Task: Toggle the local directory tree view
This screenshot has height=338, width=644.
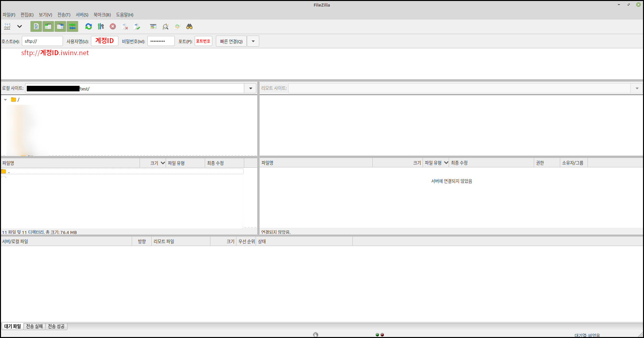Action: pyautogui.click(x=48, y=26)
